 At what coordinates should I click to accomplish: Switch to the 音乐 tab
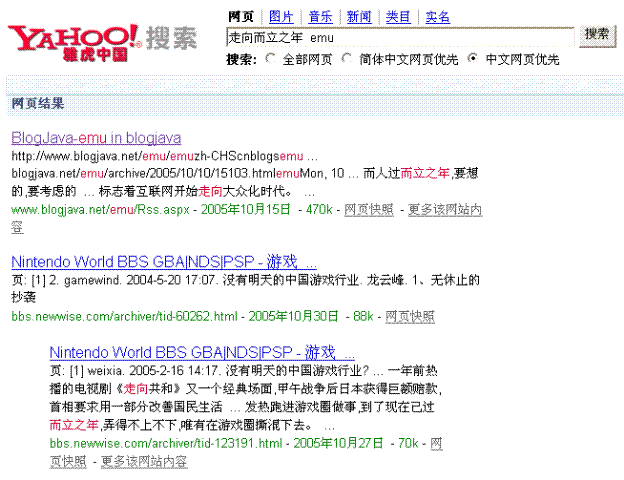tap(320, 17)
